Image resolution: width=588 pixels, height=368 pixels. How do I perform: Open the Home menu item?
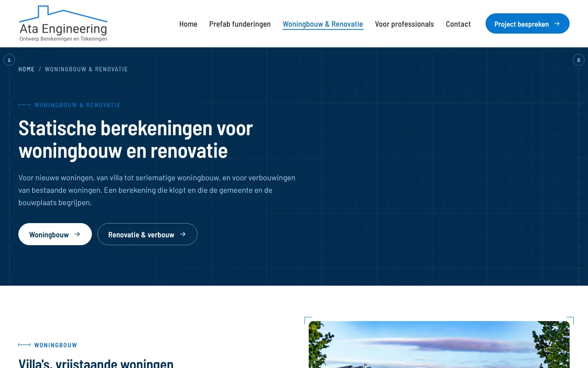pyautogui.click(x=188, y=24)
